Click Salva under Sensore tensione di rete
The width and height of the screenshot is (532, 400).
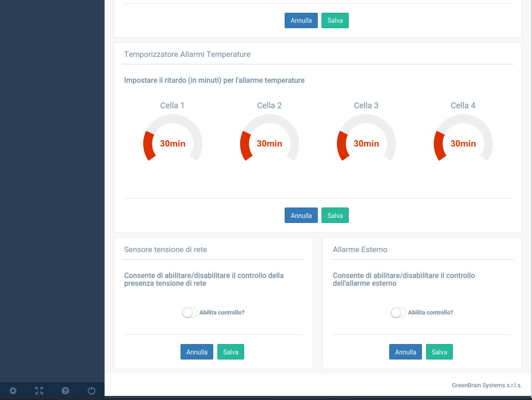click(231, 352)
